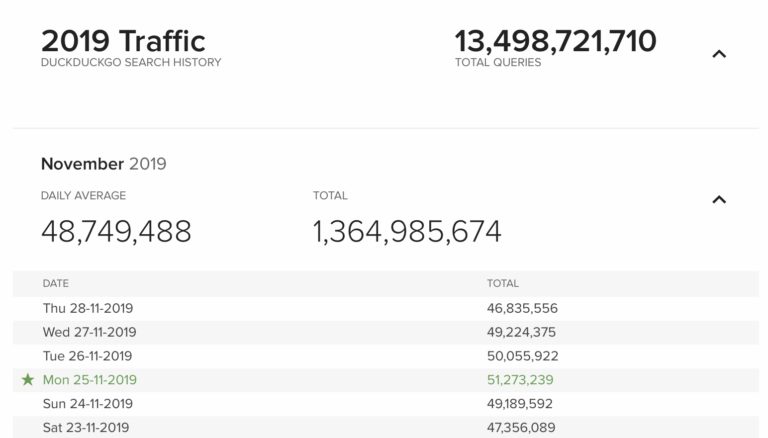
Task: Select the value 46,835,556
Action: pos(522,308)
